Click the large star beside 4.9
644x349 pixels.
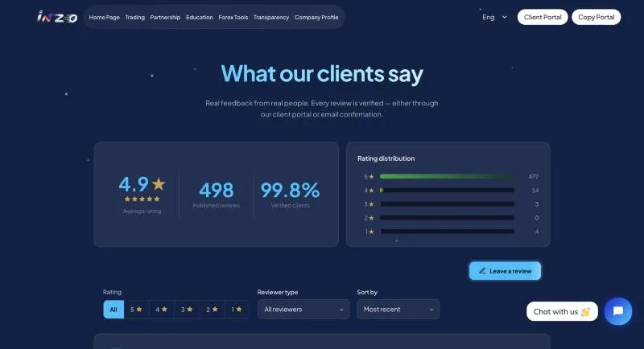coord(159,183)
